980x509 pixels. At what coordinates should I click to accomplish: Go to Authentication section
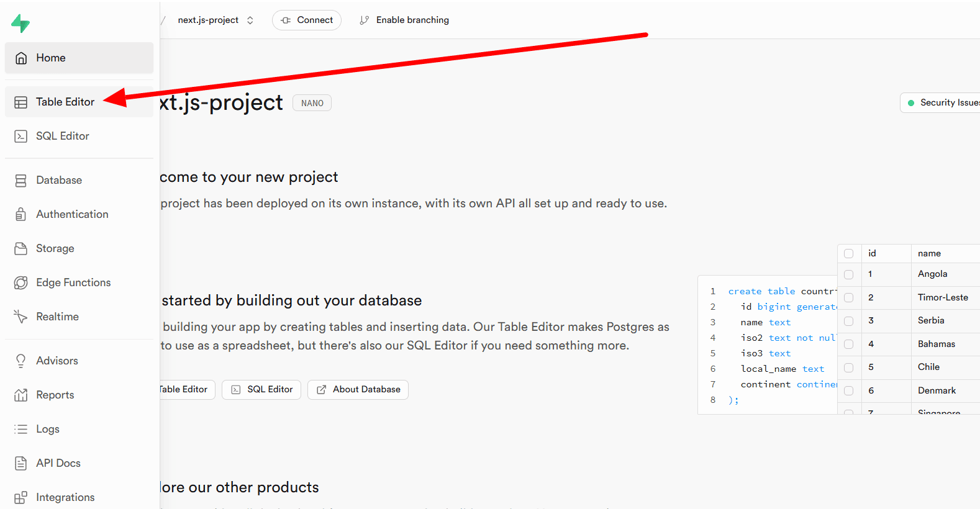(x=79, y=214)
